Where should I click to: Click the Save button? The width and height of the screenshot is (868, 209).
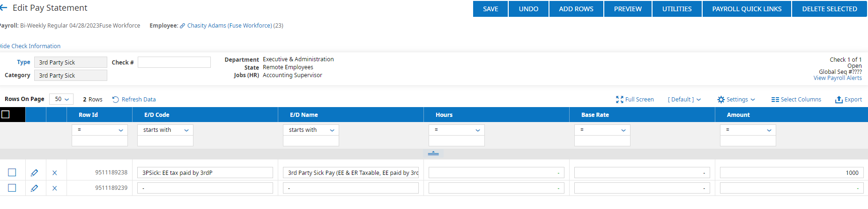click(x=490, y=9)
